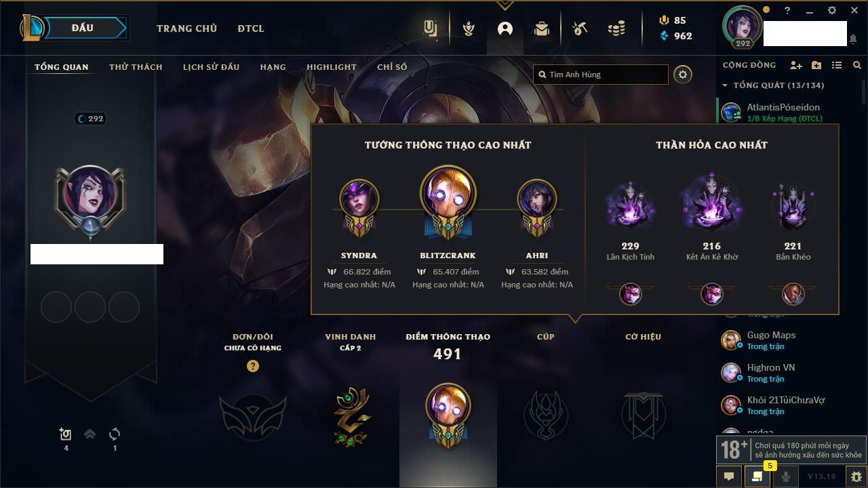Open the Store coins icon
The image size is (868, 488).
point(616,28)
